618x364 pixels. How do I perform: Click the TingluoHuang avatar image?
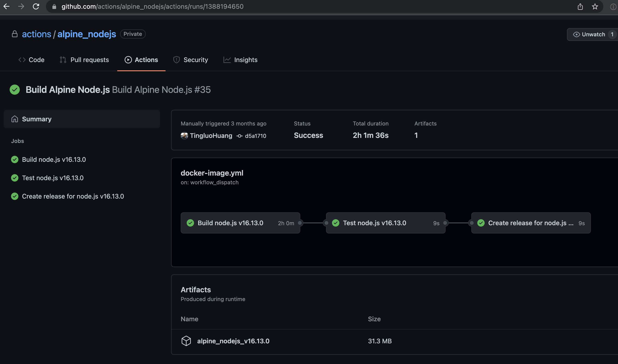[x=184, y=136]
